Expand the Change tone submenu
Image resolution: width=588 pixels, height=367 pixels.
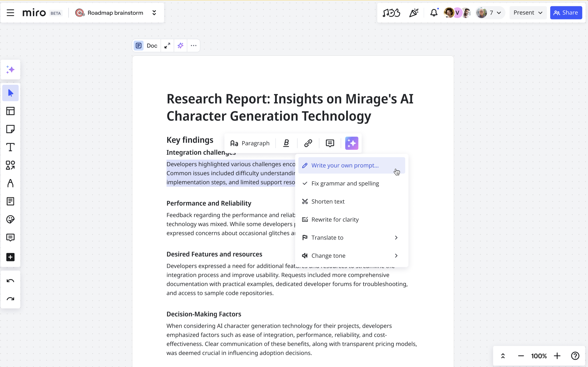coord(351,255)
